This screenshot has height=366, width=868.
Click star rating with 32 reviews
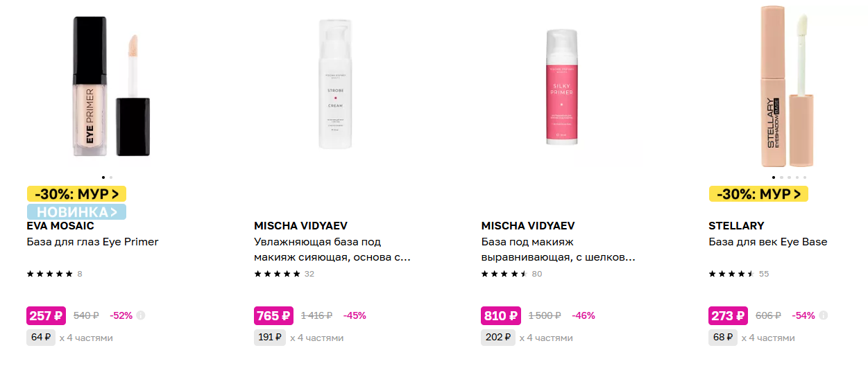[284, 274]
